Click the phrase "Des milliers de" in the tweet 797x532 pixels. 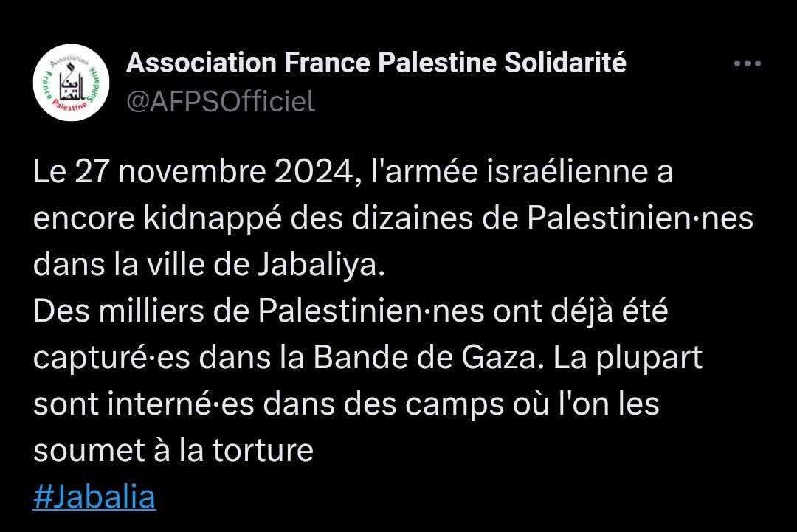pos(141,311)
